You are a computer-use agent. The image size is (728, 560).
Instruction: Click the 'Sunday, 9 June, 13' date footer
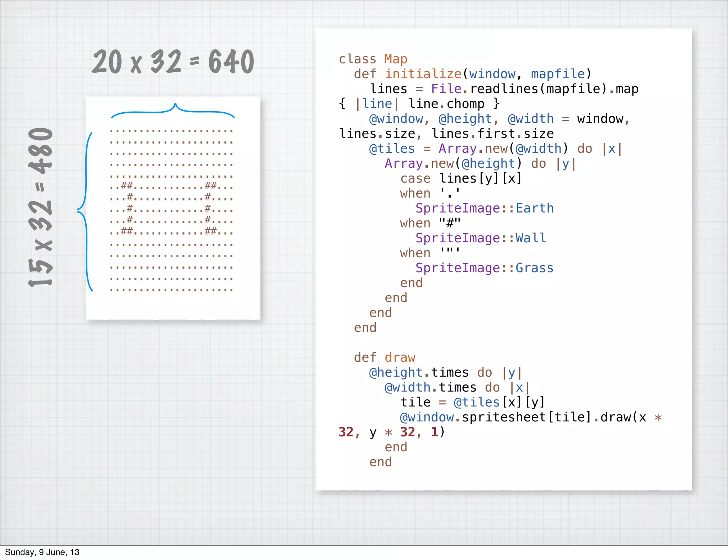point(42,552)
